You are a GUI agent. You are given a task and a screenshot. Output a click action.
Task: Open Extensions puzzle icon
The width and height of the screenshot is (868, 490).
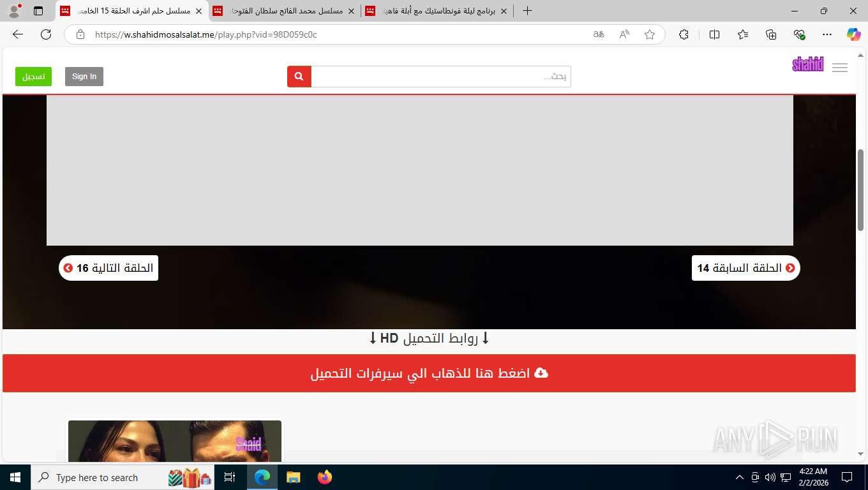(x=684, y=34)
